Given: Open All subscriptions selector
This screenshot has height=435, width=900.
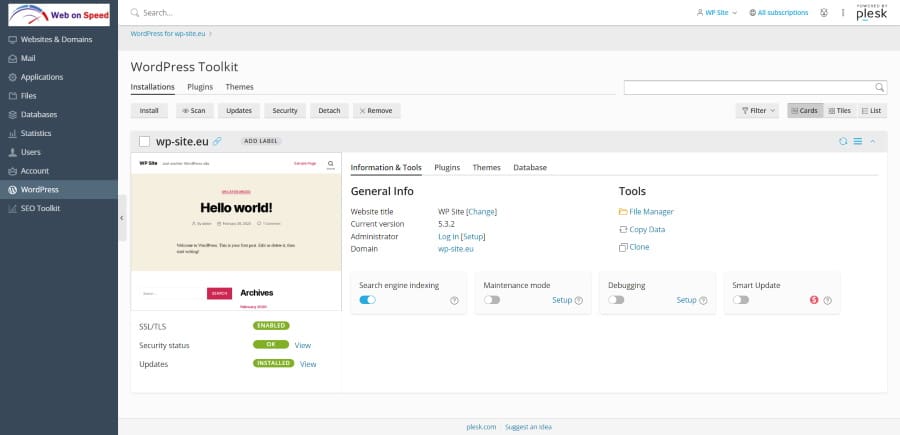Looking at the screenshot, I should tap(779, 13).
